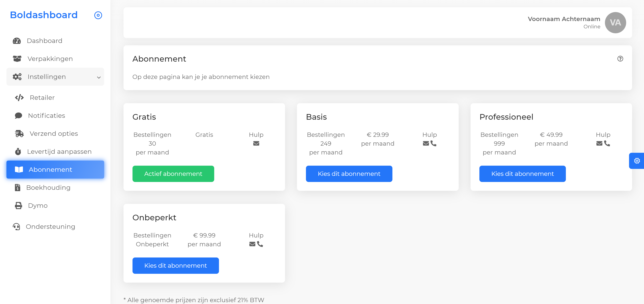The image size is (644, 304).
Task: Choose the Basis subscription button
Action: point(349,174)
